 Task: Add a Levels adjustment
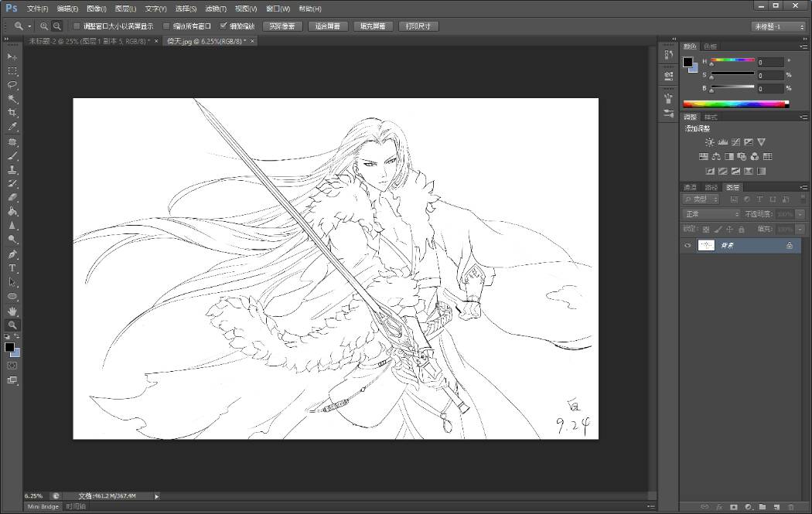tap(722, 141)
